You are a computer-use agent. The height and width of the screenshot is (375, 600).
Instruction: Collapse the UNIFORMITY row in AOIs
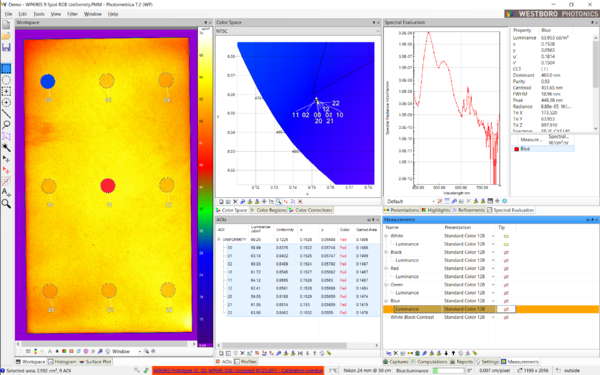pyautogui.click(x=219, y=240)
